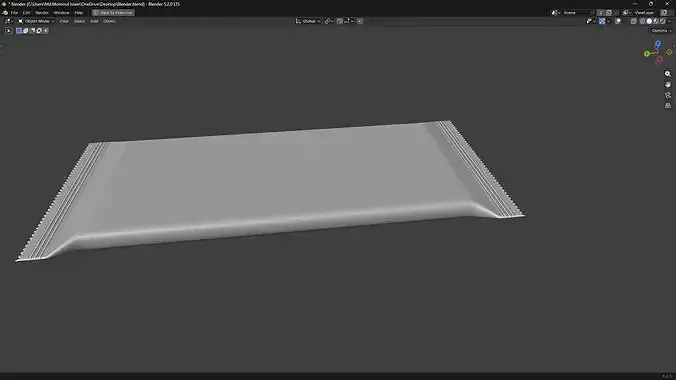Open the pivot point dropdown

pyautogui.click(x=329, y=21)
